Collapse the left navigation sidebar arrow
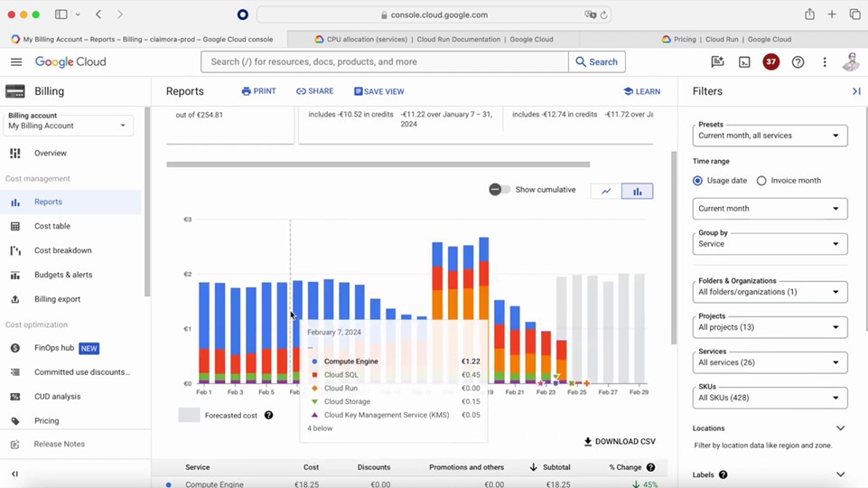This screenshot has height=488, width=868. pyautogui.click(x=15, y=474)
